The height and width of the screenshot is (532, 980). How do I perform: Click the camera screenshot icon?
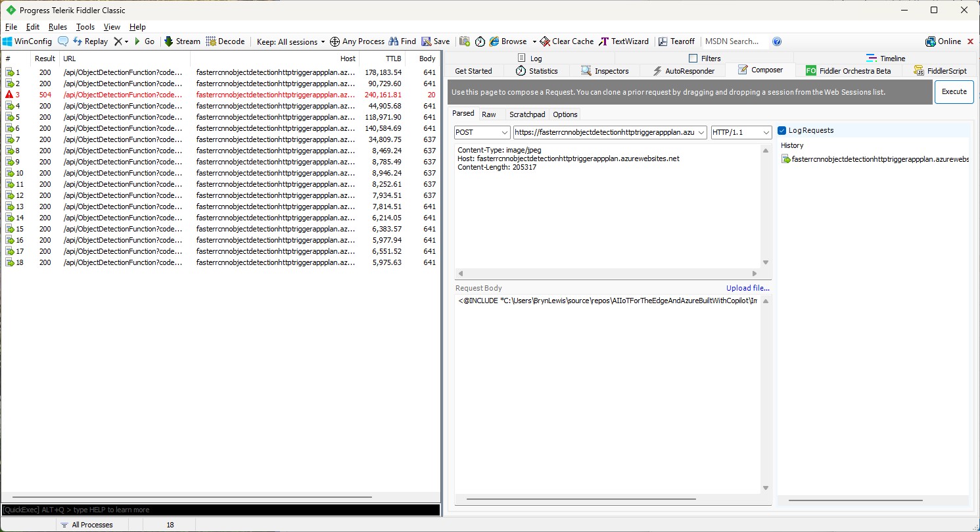pyautogui.click(x=465, y=41)
